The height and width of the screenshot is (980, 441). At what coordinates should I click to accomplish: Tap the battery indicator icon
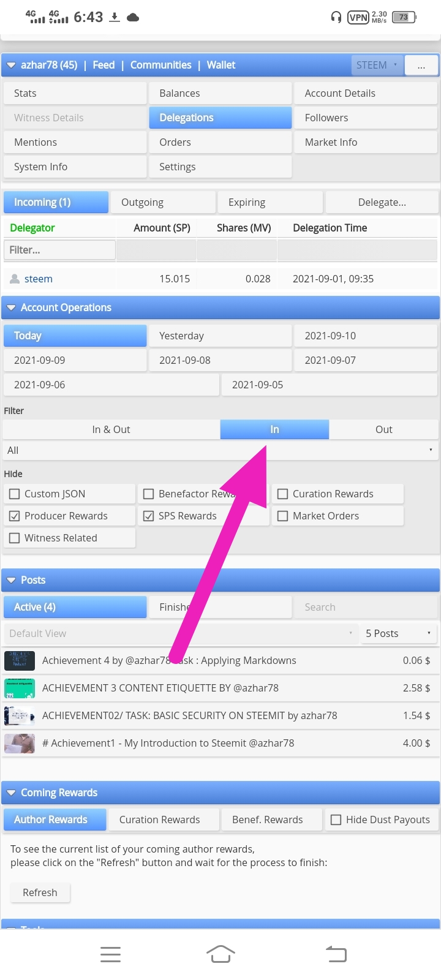[x=404, y=17]
